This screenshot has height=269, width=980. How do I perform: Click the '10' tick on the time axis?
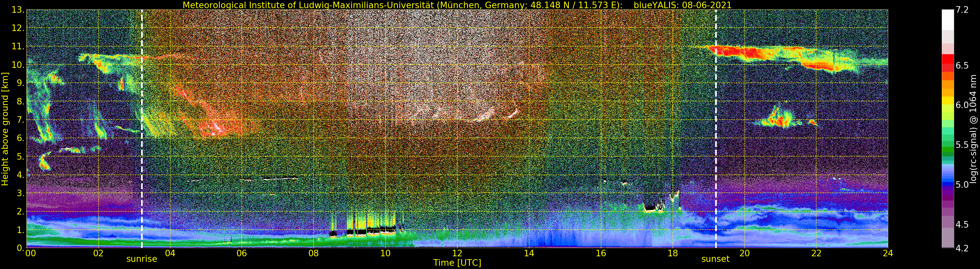[385, 253]
